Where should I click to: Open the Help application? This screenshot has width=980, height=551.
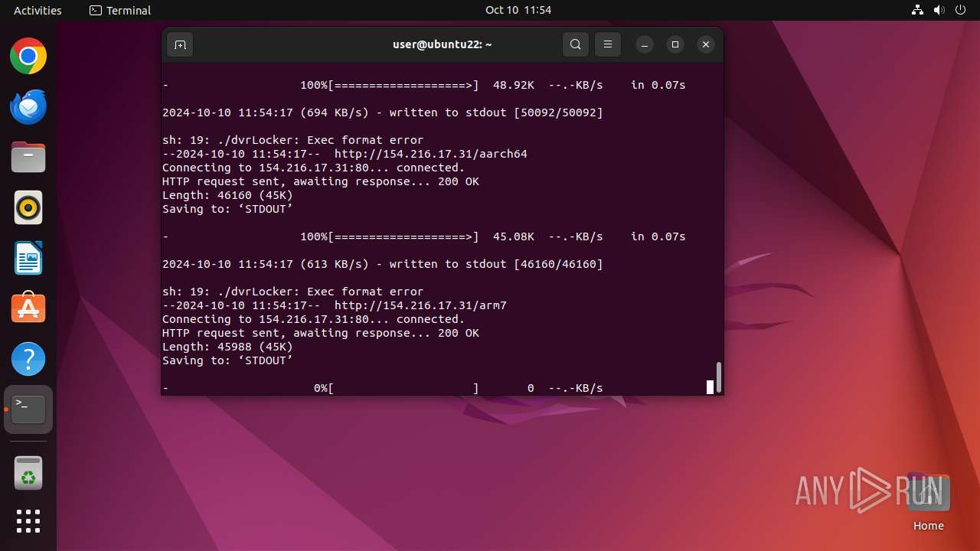click(28, 359)
